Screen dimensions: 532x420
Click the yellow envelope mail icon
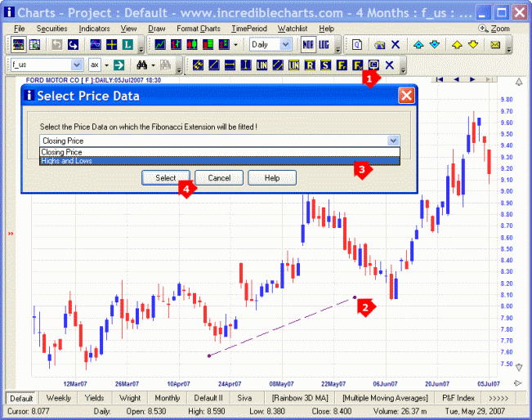pyautogui.click(x=495, y=44)
